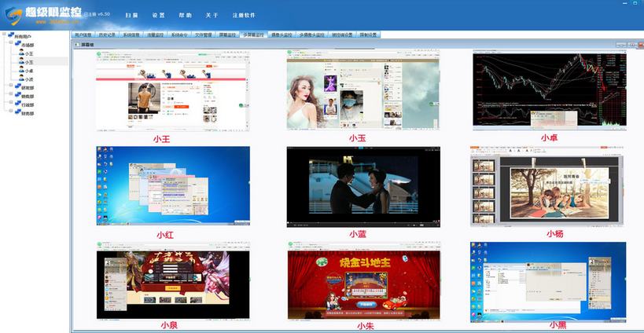Image resolution: width=644 pixels, height=333 pixels.
Task: Switch to the 历史记录 tab
Action: click(107, 35)
